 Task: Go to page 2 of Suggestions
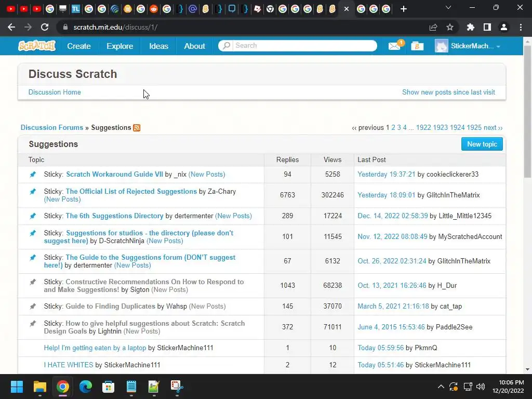[x=393, y=128]
